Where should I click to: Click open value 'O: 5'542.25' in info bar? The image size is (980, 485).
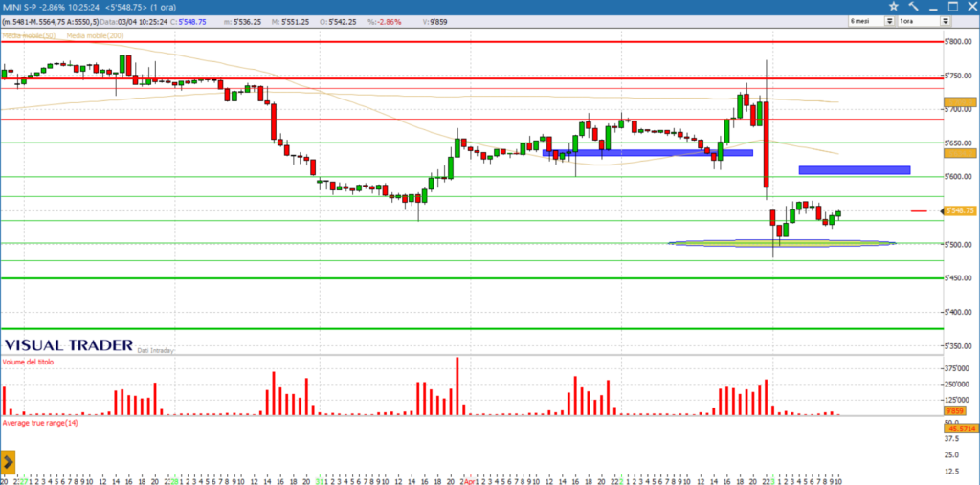point(336,21)
